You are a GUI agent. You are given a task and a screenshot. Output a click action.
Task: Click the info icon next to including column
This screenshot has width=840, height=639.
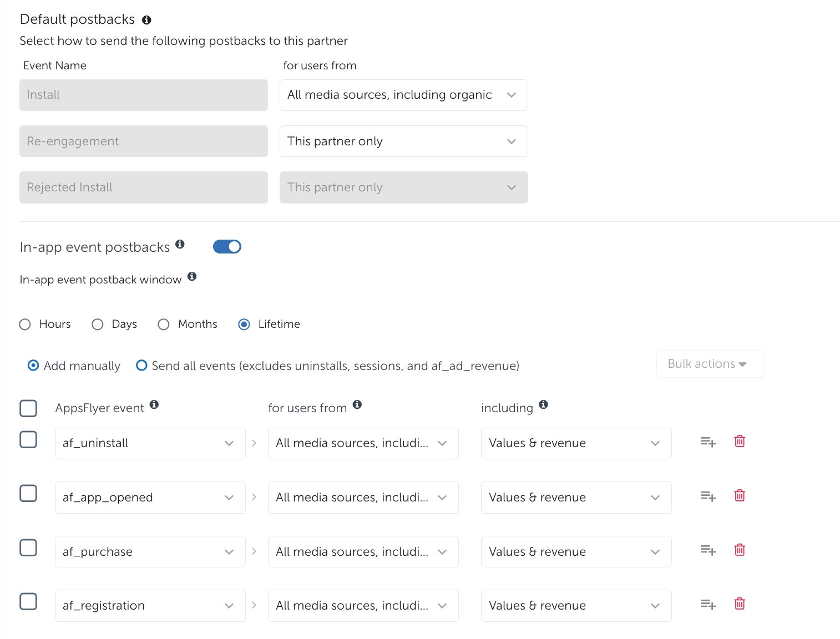click(544, 404)
